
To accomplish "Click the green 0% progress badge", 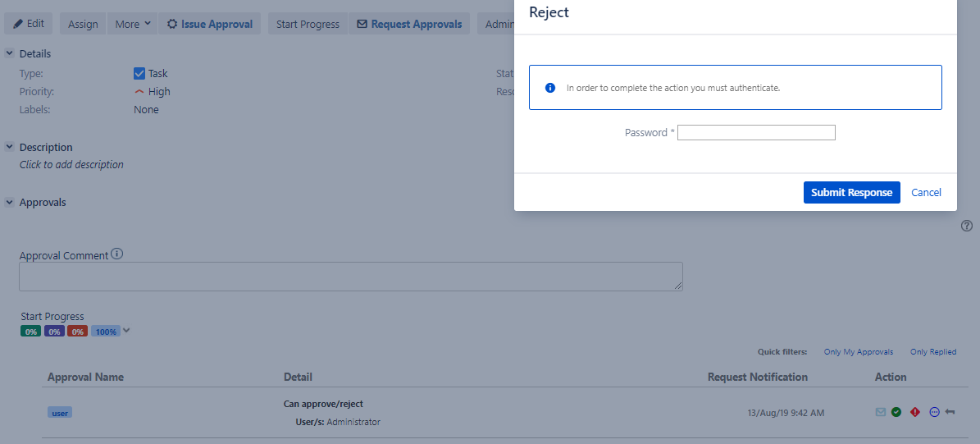I will pos(31,332).
